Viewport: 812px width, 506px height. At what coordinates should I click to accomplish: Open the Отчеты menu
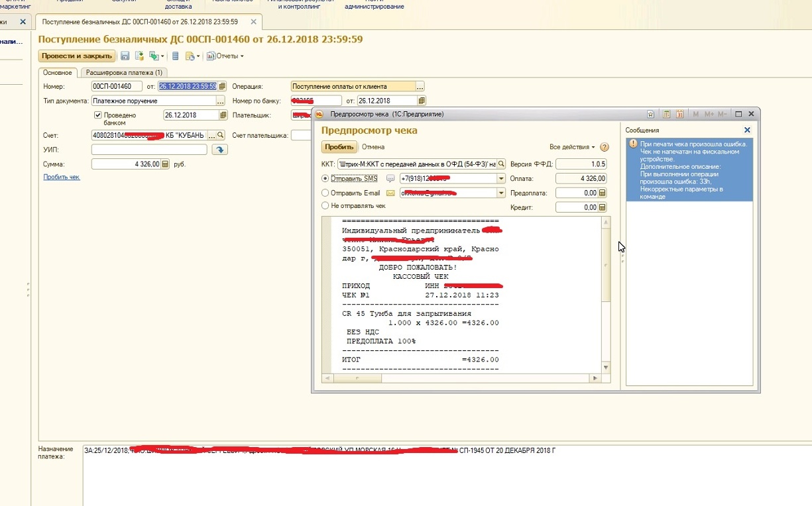[x=225, y=56]
